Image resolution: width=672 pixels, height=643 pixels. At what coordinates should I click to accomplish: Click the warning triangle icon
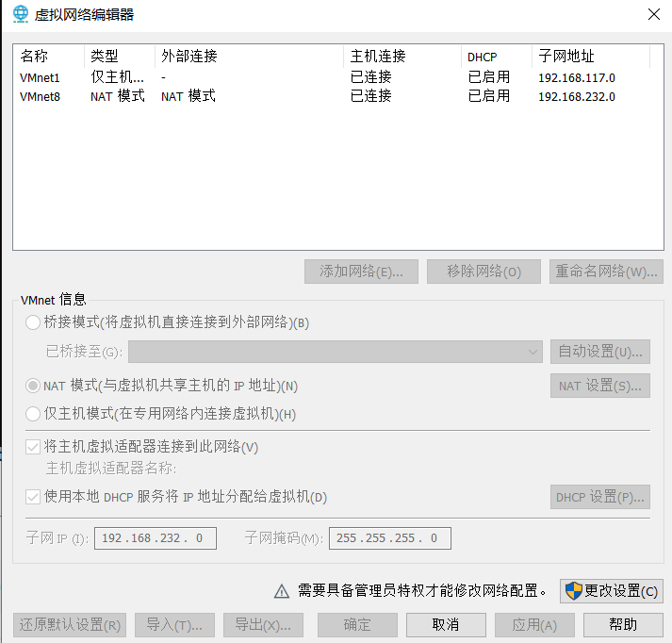(282, 591)
